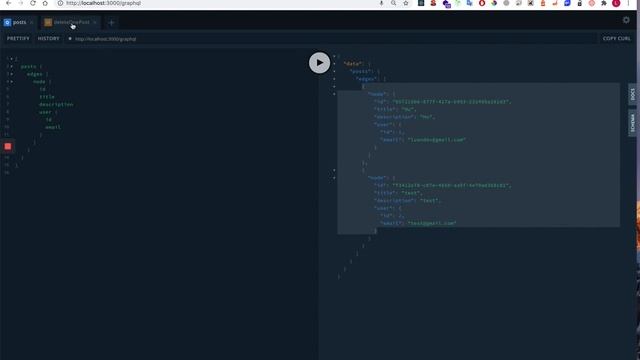The width and height of the screenshot is (640, 360).
Task: Collapse the node block in query editor
Action: point(12,82)
